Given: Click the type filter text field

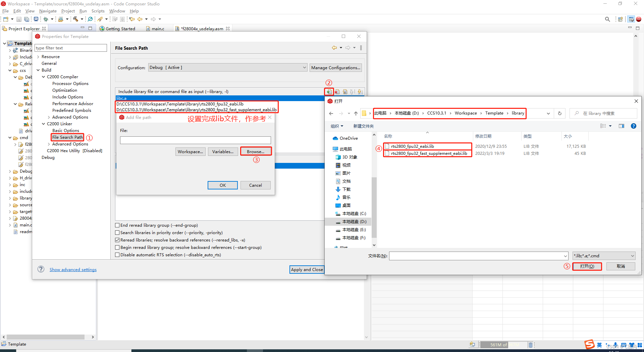Looking at the screenshot, I should tap(70, 48).
